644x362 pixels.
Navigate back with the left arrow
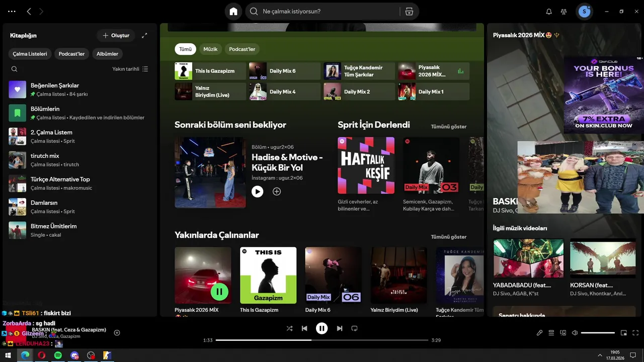pos(29,11)
